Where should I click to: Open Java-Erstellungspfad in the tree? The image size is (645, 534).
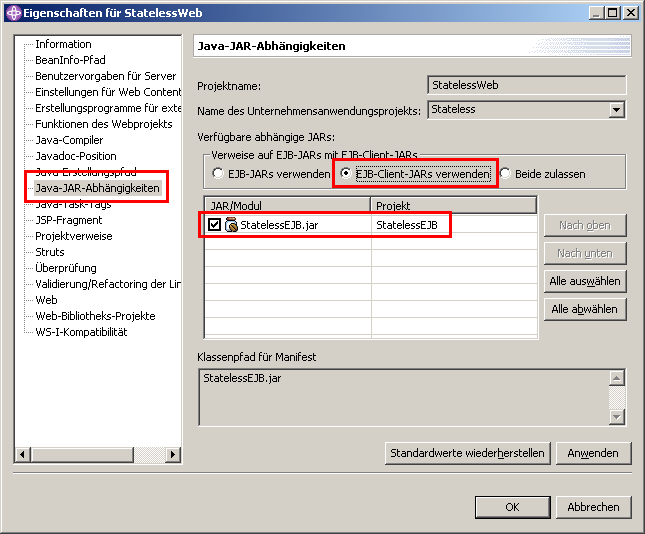(x=85, y=172)
